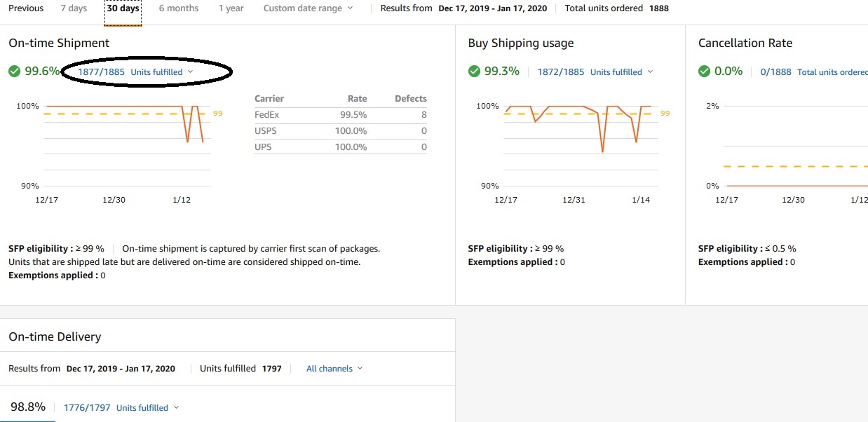Viewport: 868px width, 422px height.
Task: Go to the Previous date range
Action: 26,8
